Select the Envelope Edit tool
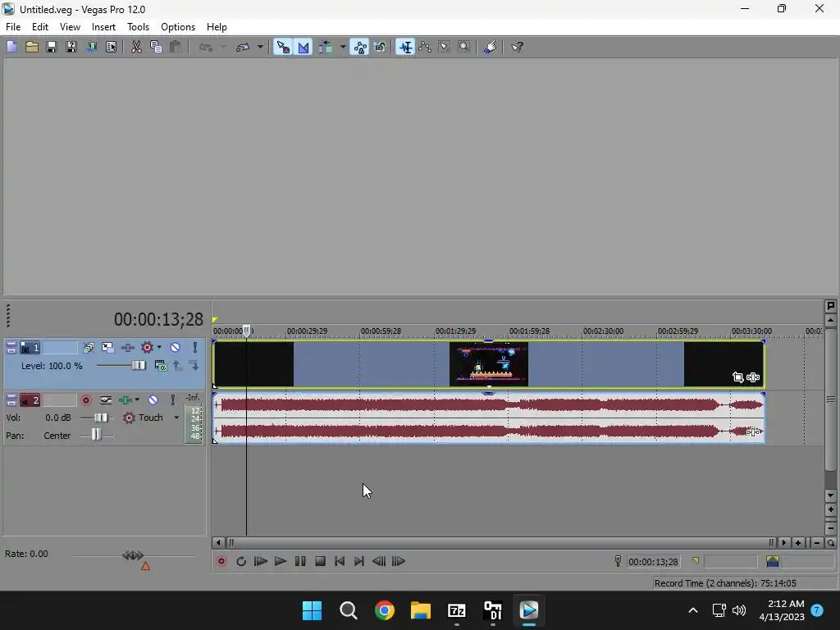The width and height of the screenshot is (840, 630). [425, 47]
